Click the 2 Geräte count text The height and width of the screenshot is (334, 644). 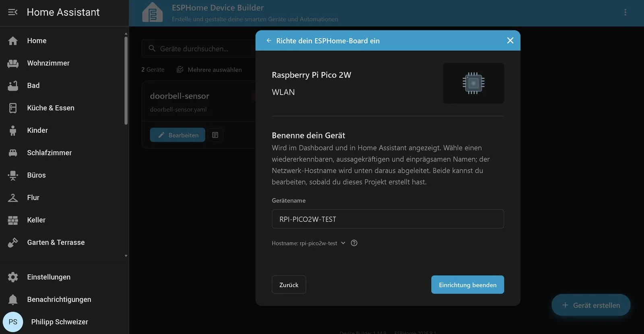pos(153,70)
